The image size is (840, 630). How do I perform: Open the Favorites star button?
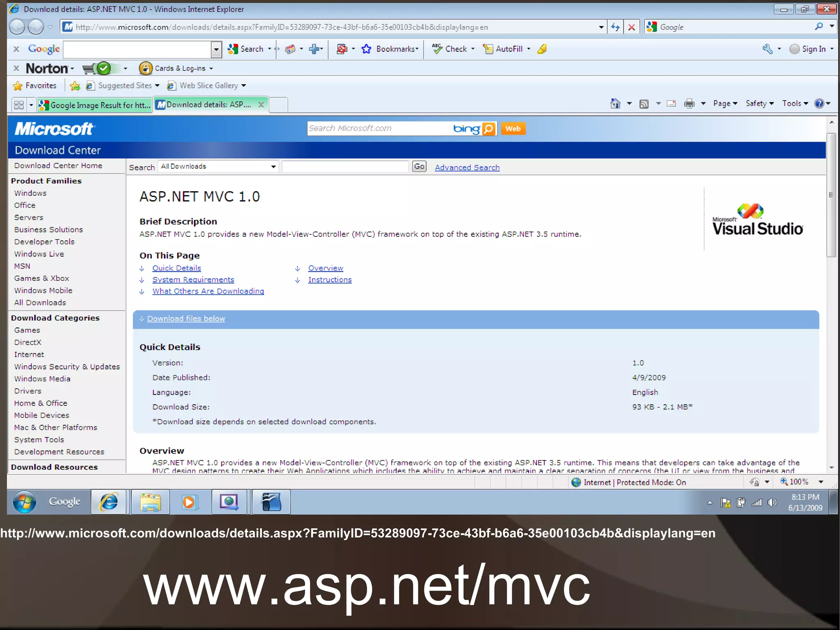click(35, 85)
